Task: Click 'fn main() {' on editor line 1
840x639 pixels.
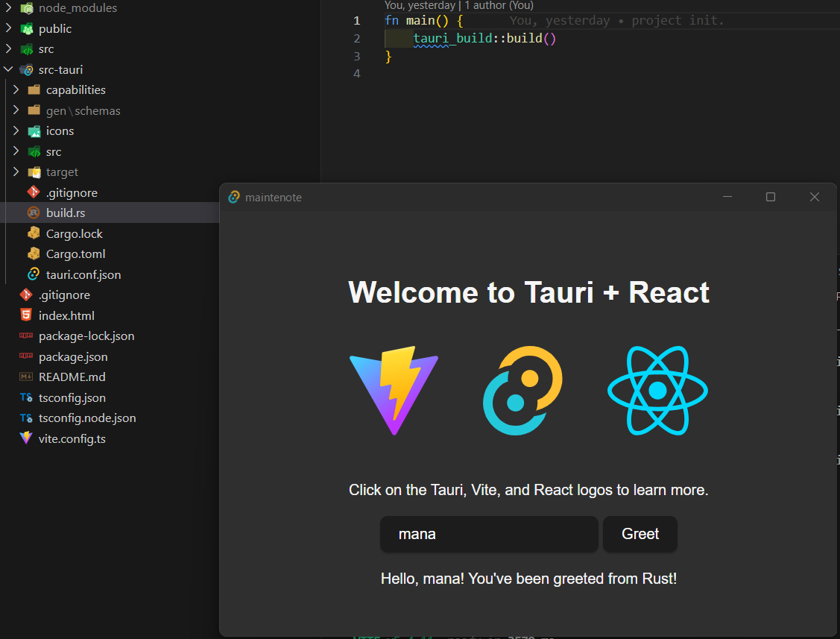Action: 424,20
